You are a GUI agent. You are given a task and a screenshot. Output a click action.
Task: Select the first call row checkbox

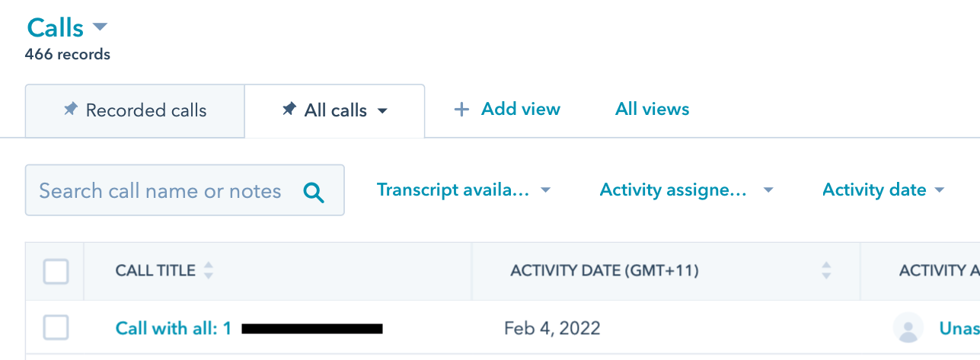coord(56,328)
